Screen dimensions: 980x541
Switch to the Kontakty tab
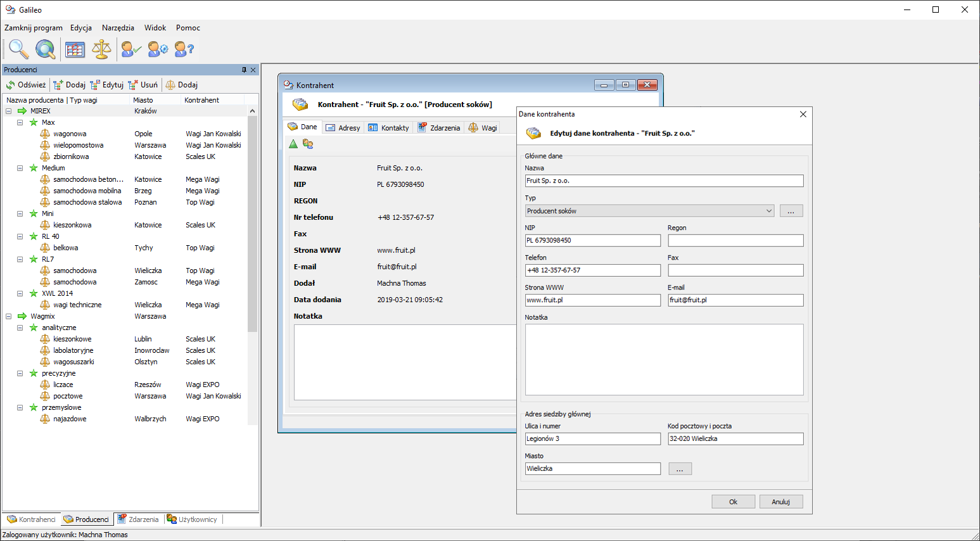coord(389,127)
